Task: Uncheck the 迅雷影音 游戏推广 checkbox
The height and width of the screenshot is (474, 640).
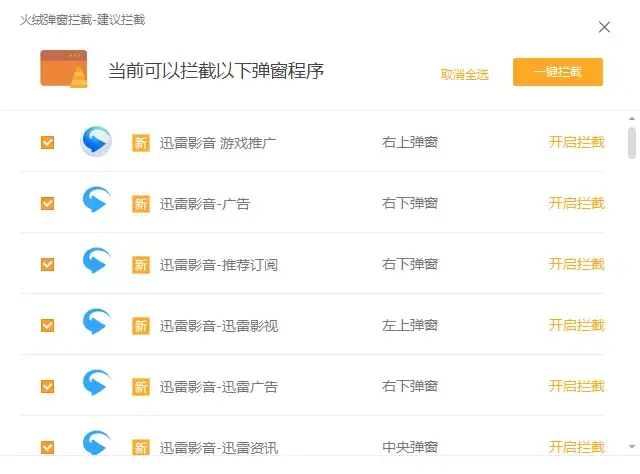Action: pyautogui.click(x=47, y=142)
